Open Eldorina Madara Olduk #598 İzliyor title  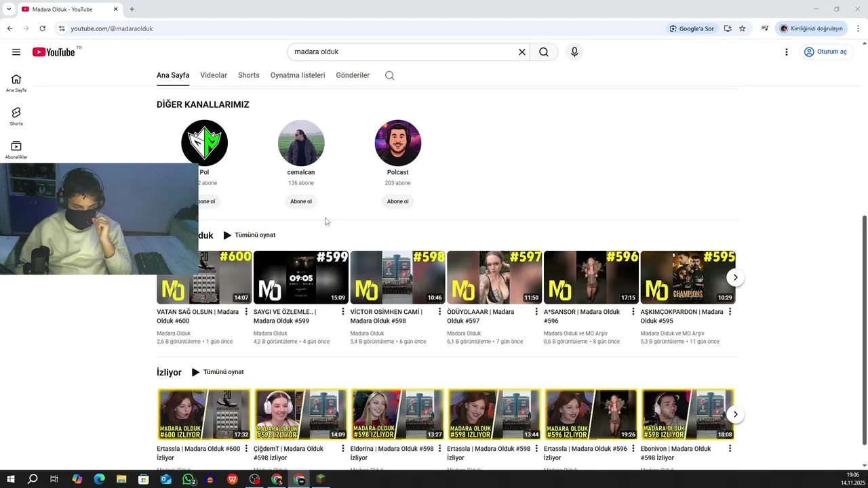coord(392,453)
